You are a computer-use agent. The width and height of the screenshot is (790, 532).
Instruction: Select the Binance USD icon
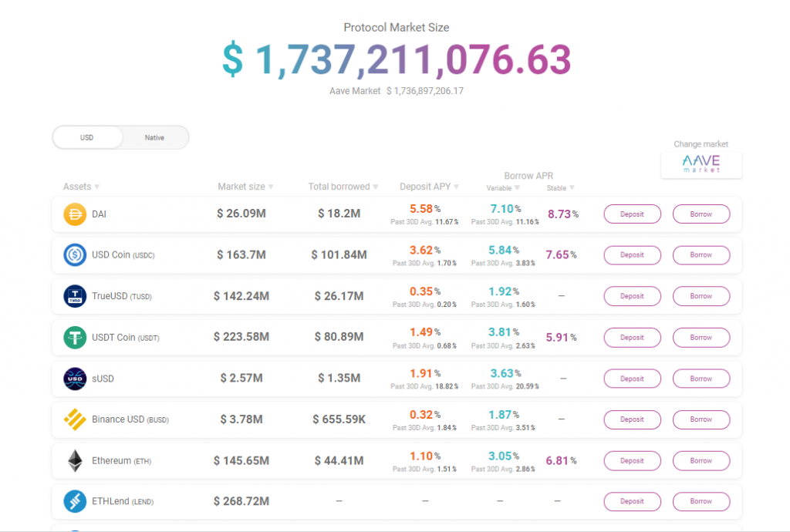[73, 419]
